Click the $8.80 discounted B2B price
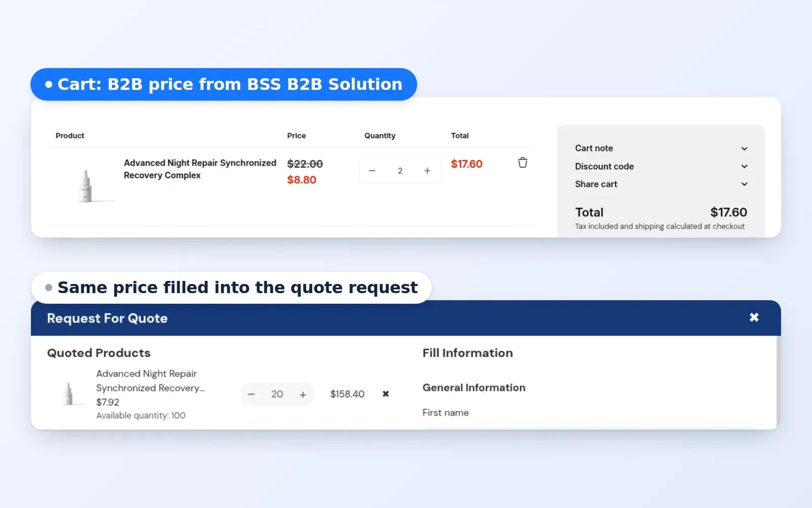 [301, 179]
